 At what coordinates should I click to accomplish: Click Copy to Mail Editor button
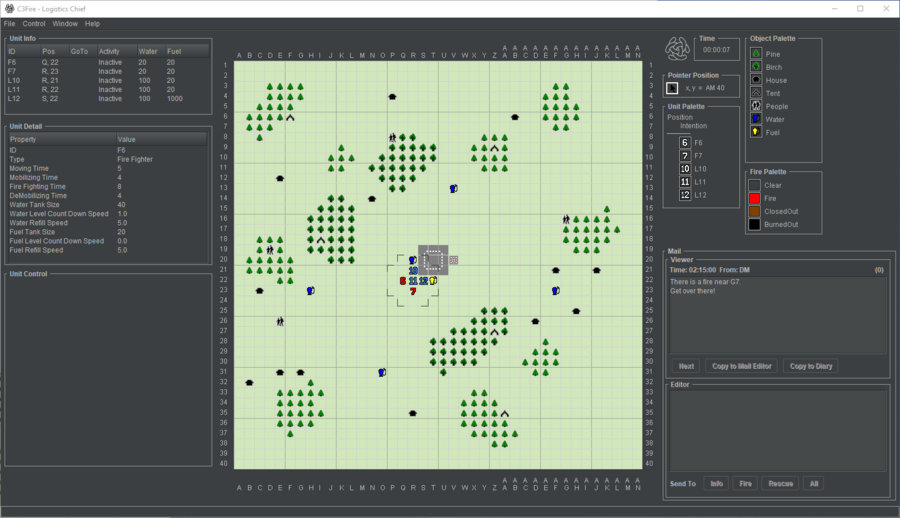coord(740,366)
